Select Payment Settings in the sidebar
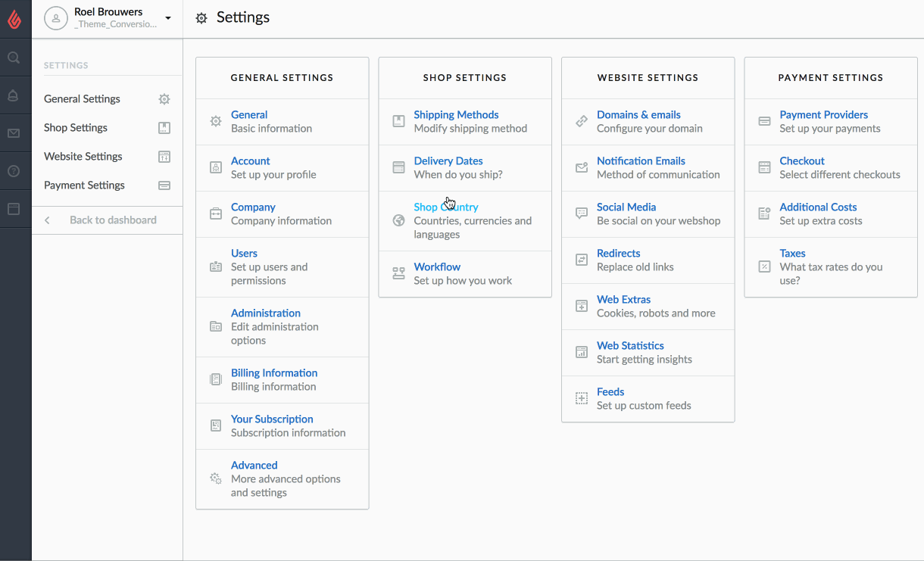924x561 pixels. tap(84, 185)
